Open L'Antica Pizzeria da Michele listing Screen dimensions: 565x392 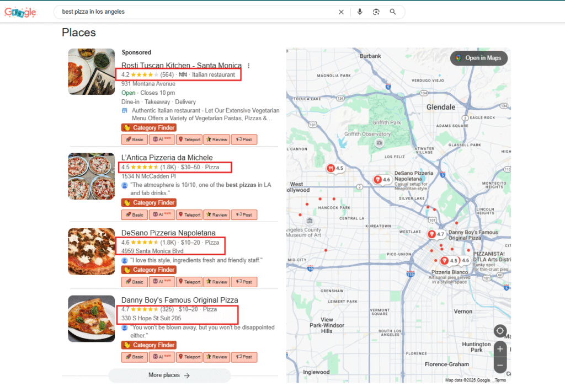coord(167,158)
